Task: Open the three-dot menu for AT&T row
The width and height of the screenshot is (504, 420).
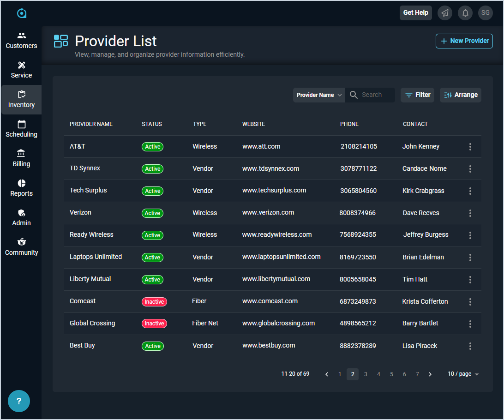Action: [x=470, y=147]
